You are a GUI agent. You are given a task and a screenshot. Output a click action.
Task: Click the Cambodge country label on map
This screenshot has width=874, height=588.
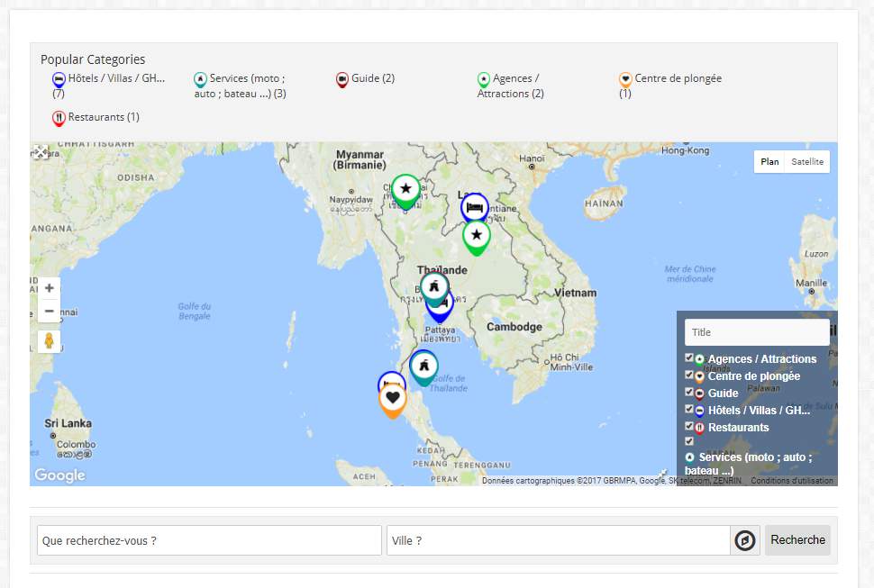[x=514, y=327]
